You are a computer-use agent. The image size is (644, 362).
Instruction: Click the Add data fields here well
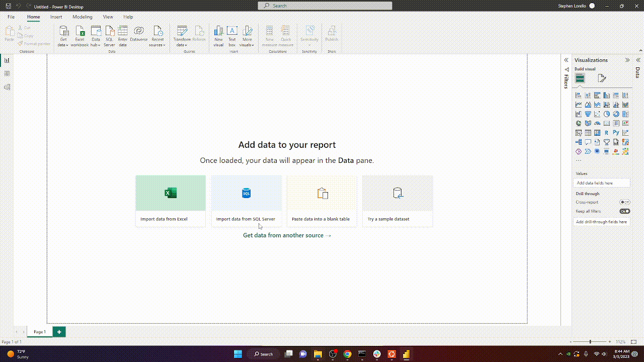(x=602, y=183)
